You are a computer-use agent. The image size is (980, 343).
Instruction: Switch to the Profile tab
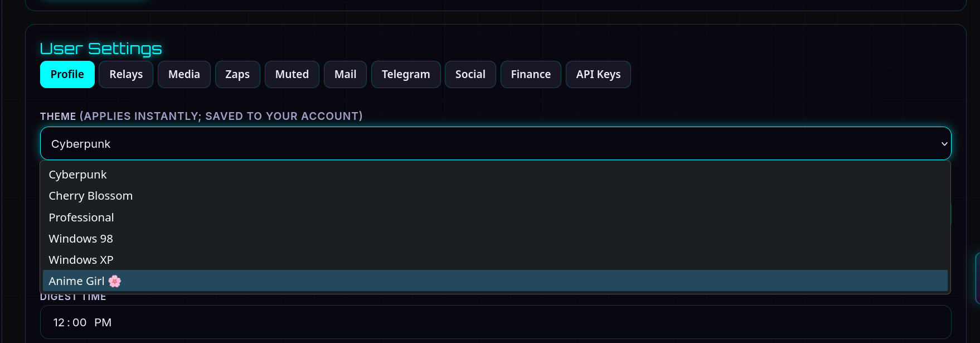click(x=67, y=74)
